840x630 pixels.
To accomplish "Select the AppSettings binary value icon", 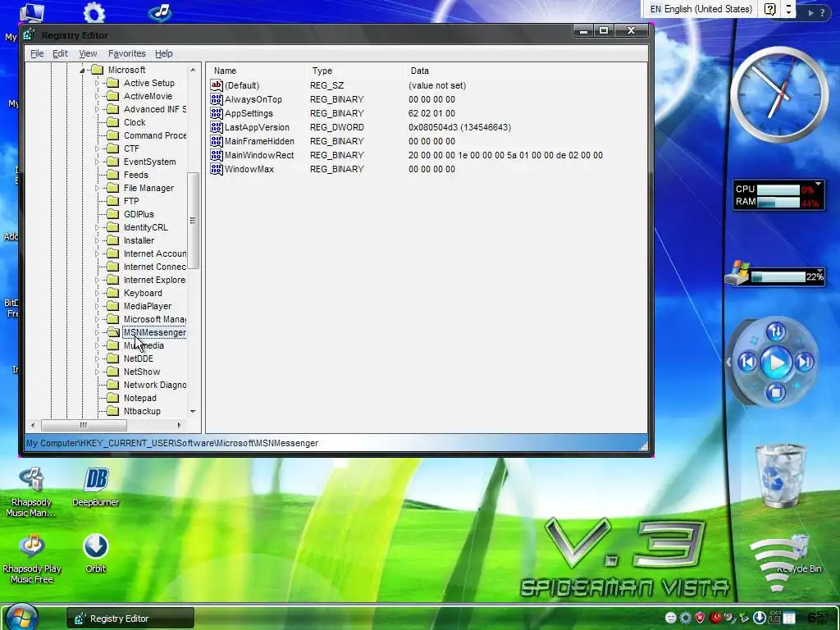I will click(217, 113).
